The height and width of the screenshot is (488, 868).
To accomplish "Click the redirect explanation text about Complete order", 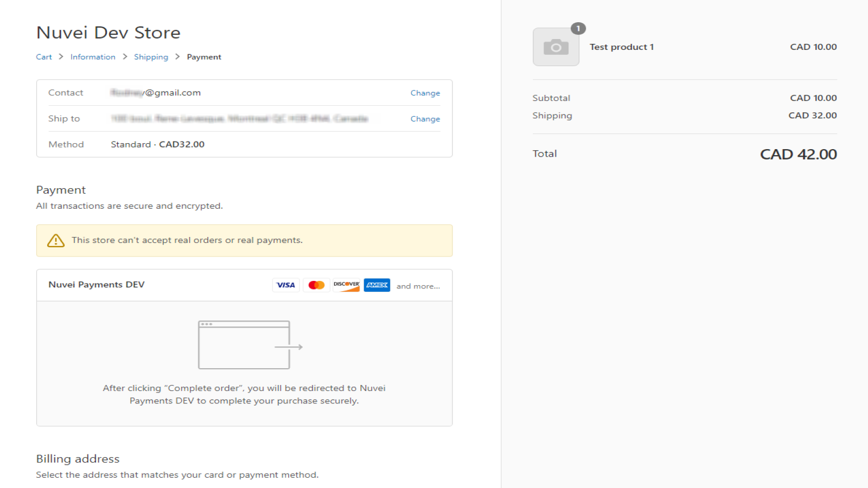I will coord(244,395).
